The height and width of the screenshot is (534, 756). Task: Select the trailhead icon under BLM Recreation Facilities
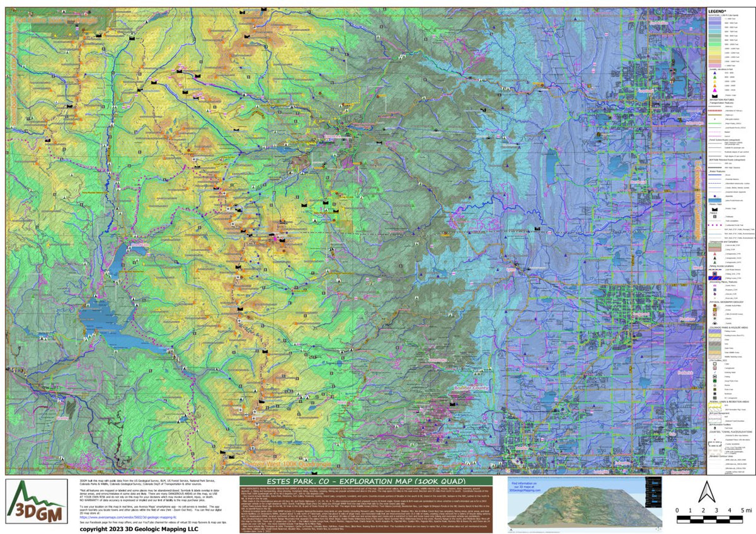pos(714,428)
